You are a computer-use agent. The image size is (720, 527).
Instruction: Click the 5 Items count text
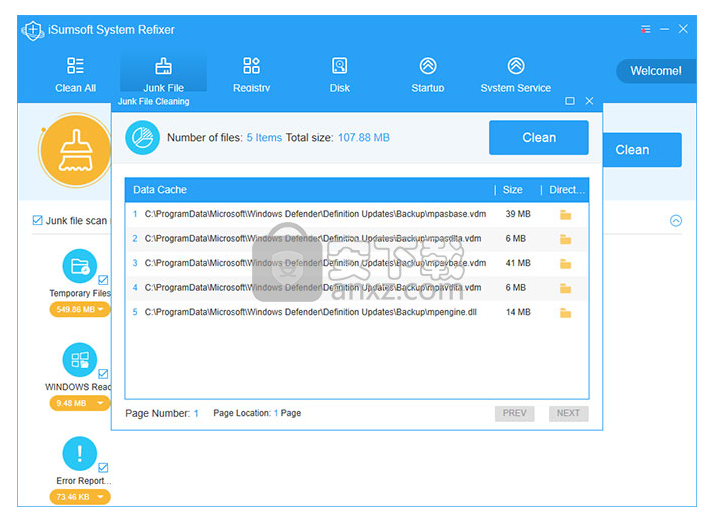click(264, 138)
